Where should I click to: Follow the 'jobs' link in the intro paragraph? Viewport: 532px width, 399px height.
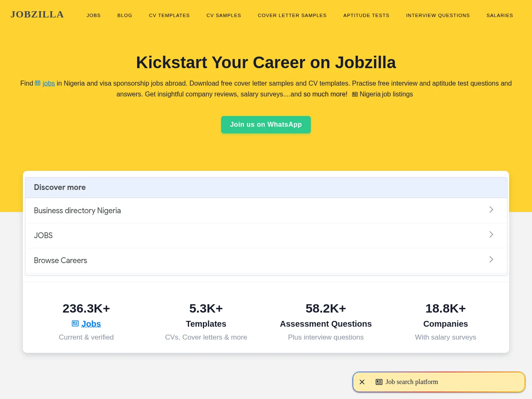49,83
